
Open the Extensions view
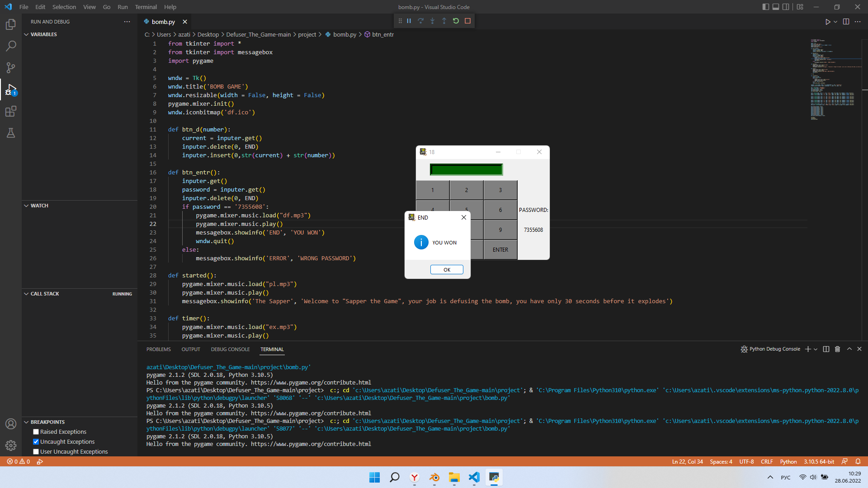pos(11,111)
